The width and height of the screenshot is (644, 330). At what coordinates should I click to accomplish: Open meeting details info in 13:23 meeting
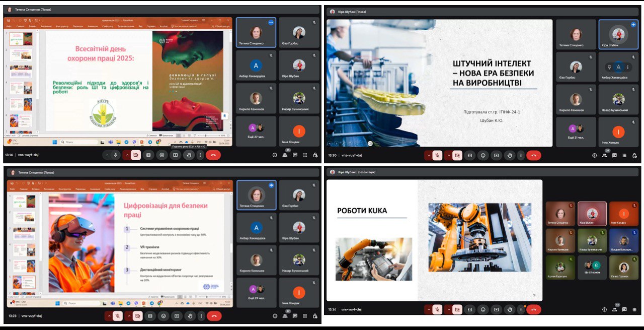[x=275, y=316]
